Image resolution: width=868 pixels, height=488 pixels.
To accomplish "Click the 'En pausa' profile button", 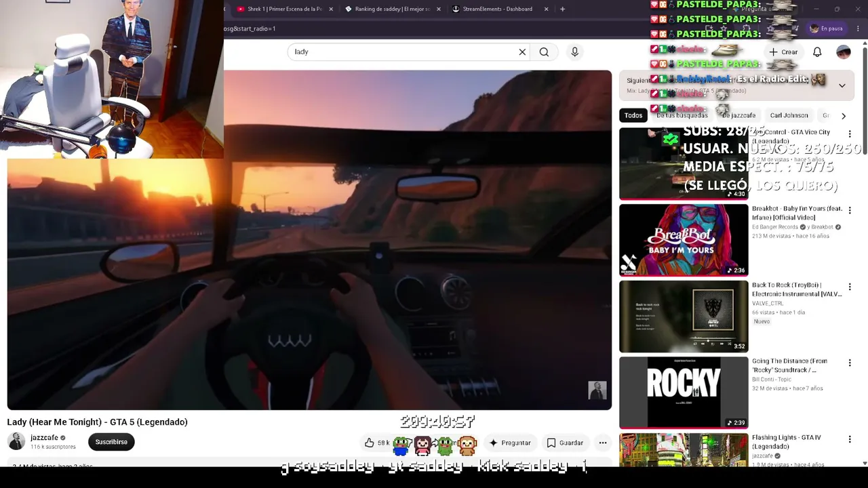I will click(x=827, y=28).
